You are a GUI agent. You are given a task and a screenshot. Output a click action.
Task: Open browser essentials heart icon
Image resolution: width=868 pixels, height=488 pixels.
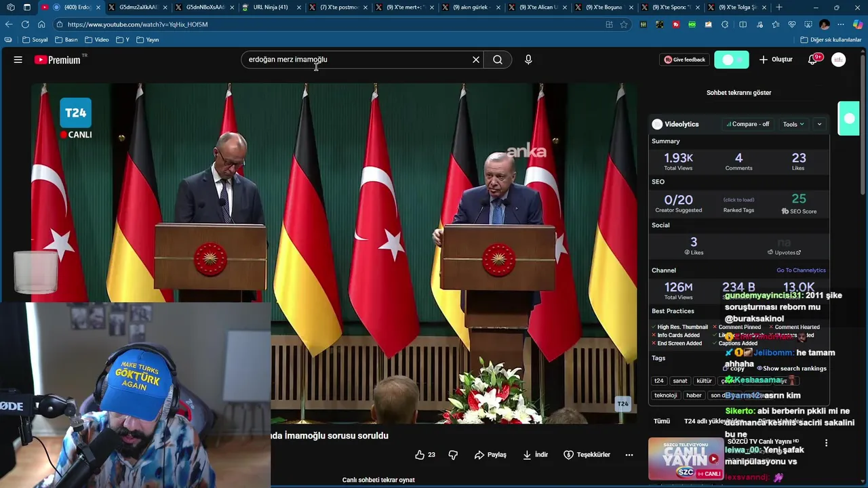[792, 24]
